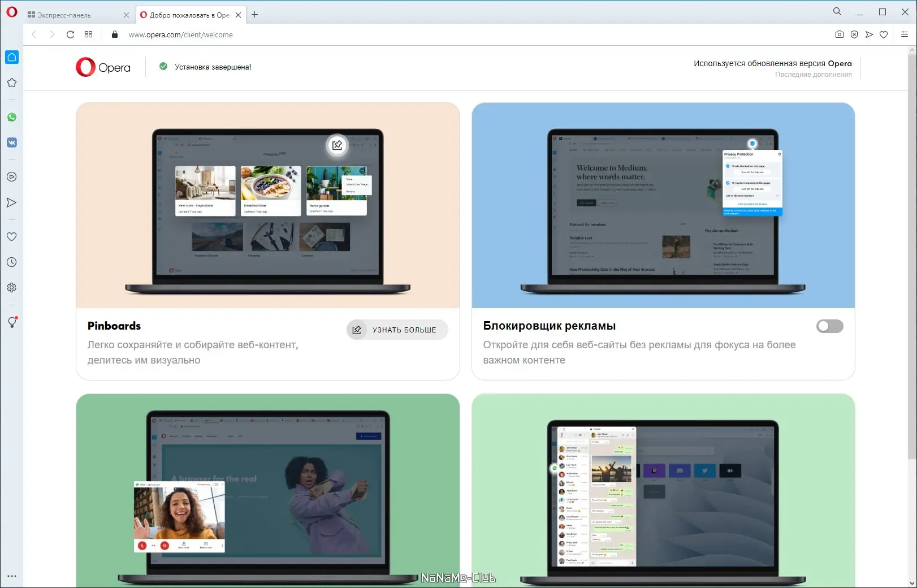Add page to bookmarks with heart icon
Viewport: 917px width, 588px height.
[x=884, y=34]
